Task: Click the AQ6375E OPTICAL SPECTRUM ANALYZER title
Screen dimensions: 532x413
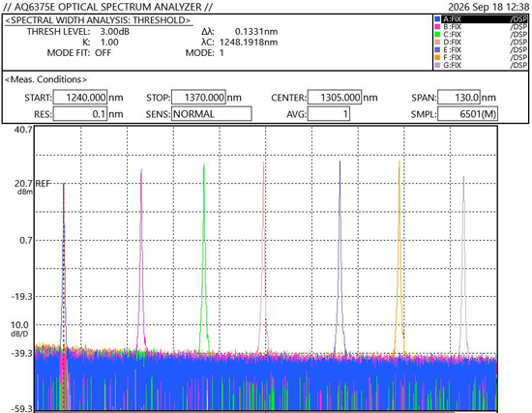Action: click(107, 7)
